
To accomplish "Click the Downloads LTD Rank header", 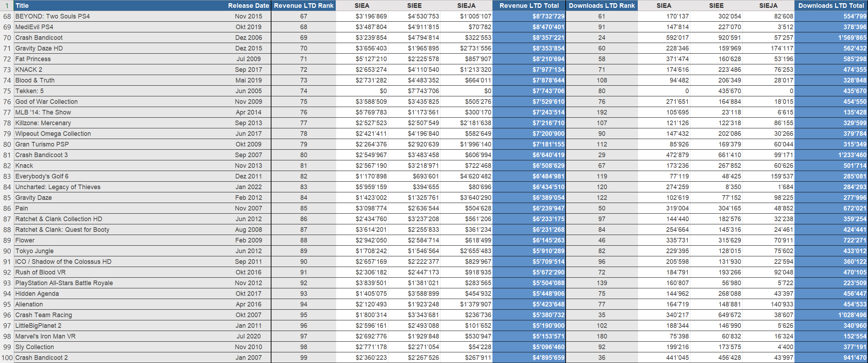I will [602, 6].
